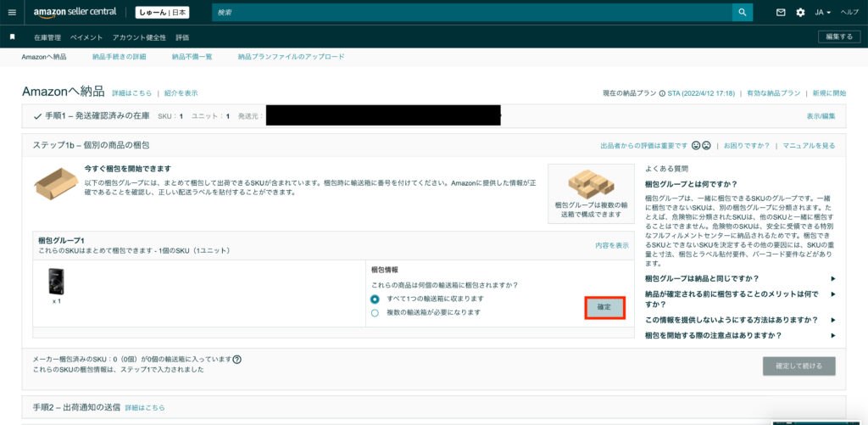Click the 手順2 – 出荷通知の送信 heading
This screenshot has width=868, height=425.
76,408
